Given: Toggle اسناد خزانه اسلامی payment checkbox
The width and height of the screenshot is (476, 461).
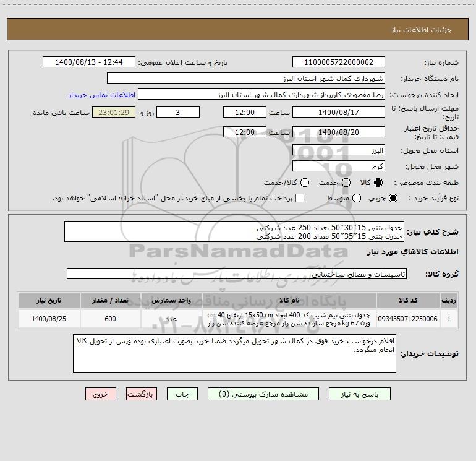Looking at the screenshot, I should (300, 198).
